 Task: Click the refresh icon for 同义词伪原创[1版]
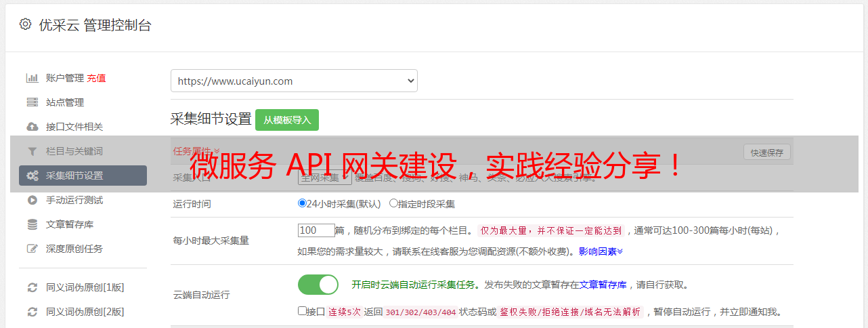(x=32, y=287)
